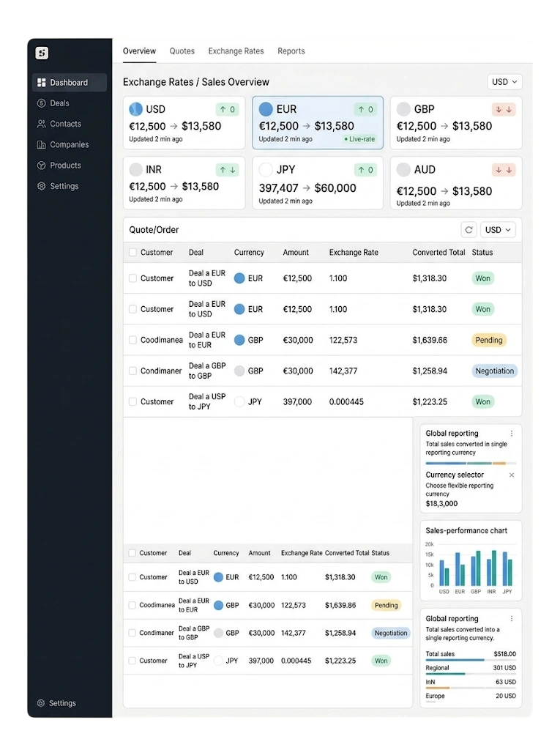Close the Currency selector panel

[512, 475]
